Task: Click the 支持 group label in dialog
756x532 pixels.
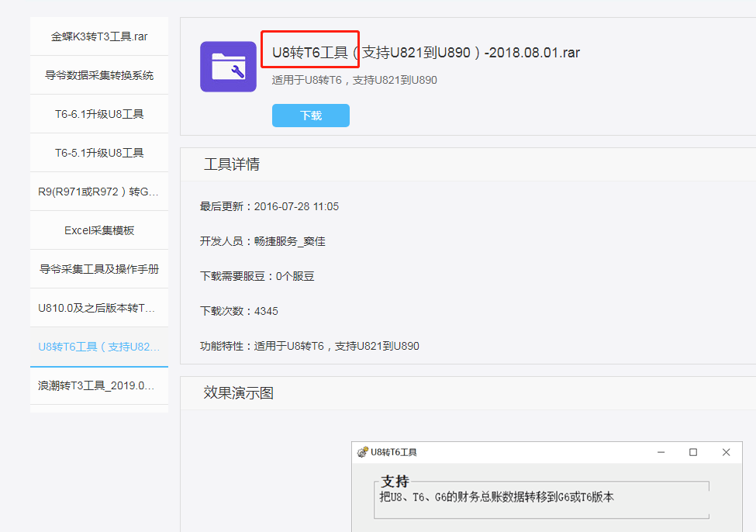Action: [x=395, y=481]
